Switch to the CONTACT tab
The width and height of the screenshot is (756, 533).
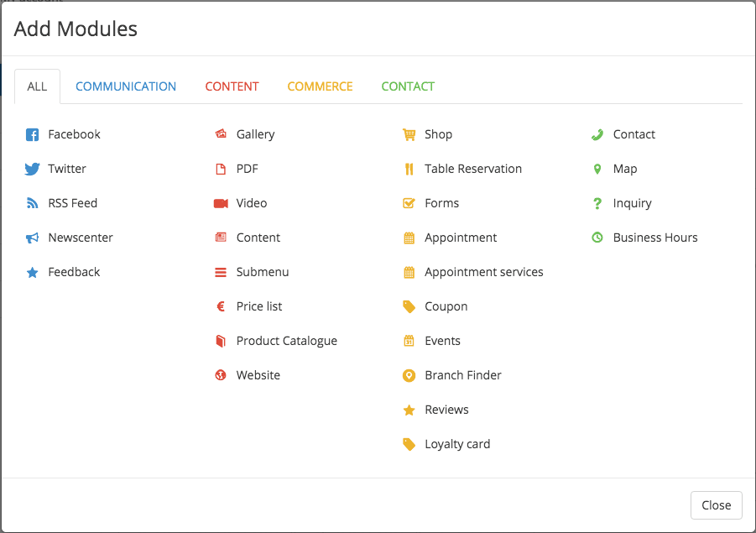pos(408,86)
